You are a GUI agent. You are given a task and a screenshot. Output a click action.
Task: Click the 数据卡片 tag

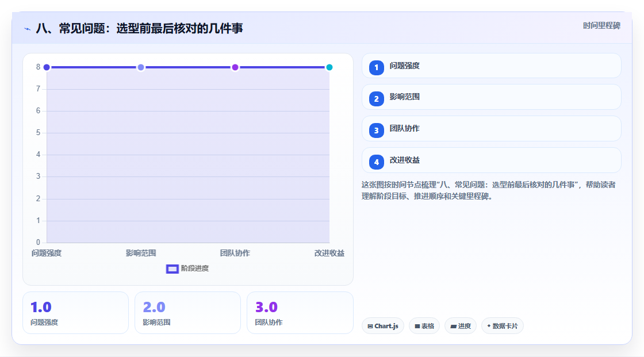[x=503, y=326]
